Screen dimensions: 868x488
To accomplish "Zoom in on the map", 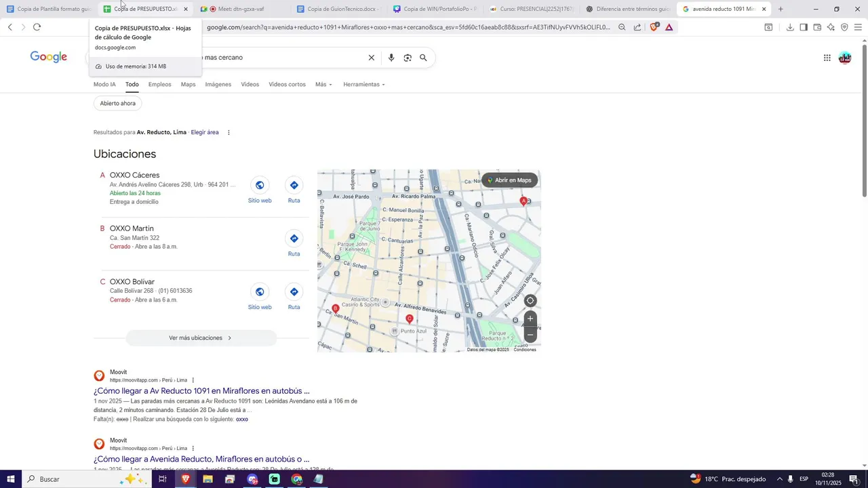I will [530, 319].
